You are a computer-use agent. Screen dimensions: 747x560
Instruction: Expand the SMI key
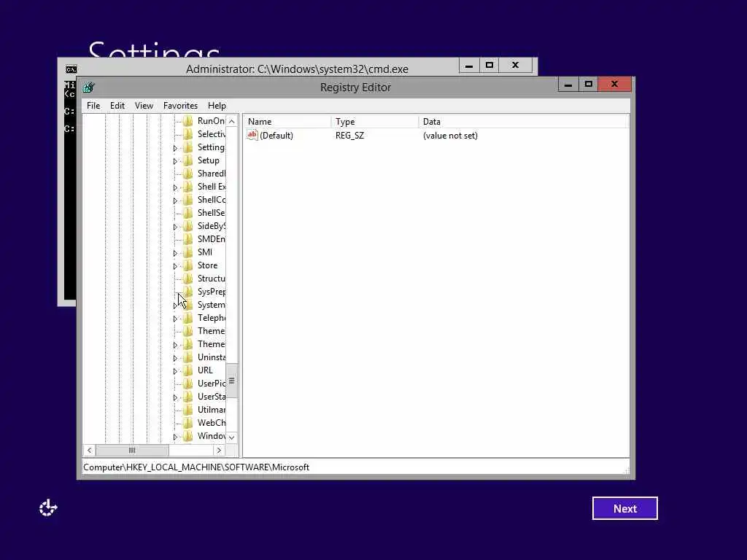coord(175,253)
